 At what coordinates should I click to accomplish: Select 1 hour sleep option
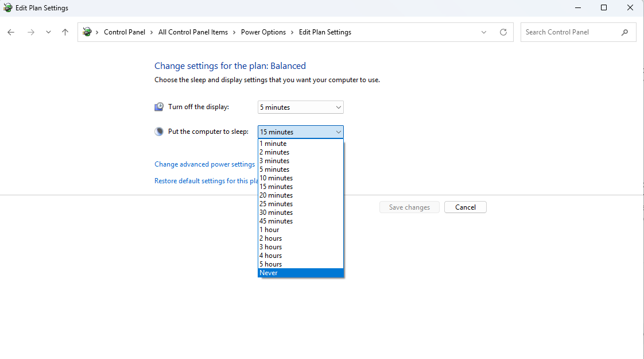click(301, 230)
